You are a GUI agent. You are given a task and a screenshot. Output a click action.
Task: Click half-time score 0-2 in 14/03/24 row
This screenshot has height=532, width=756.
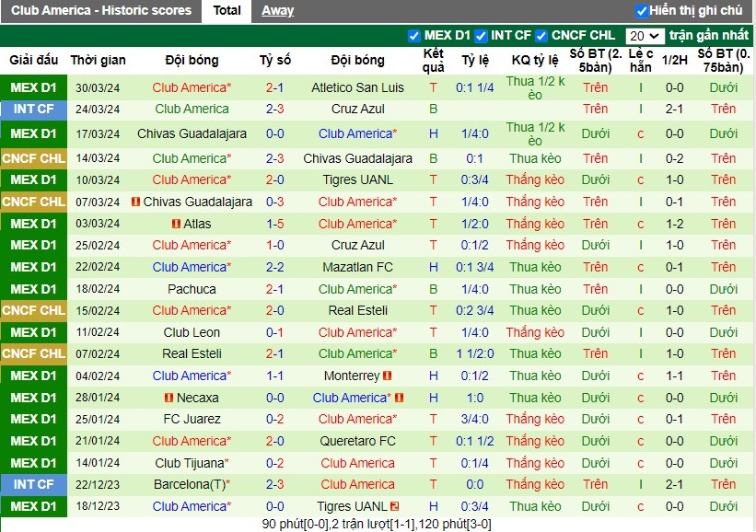click(x=675, y=158)
